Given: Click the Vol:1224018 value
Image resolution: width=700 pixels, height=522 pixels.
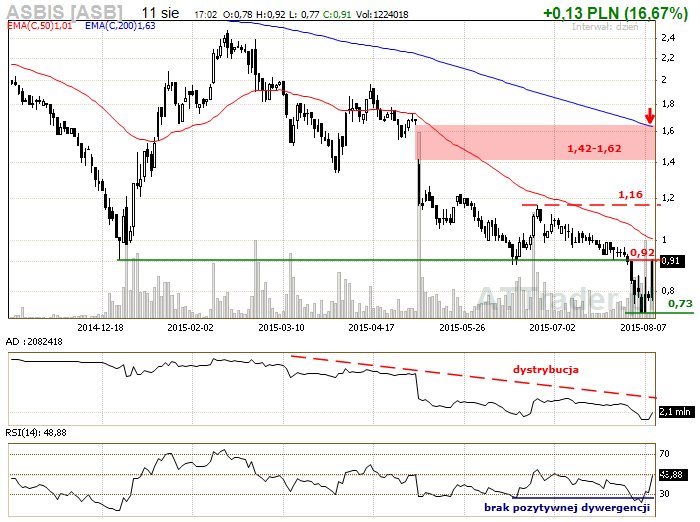Looking at the screenshot, I should (x=382, y=15).
